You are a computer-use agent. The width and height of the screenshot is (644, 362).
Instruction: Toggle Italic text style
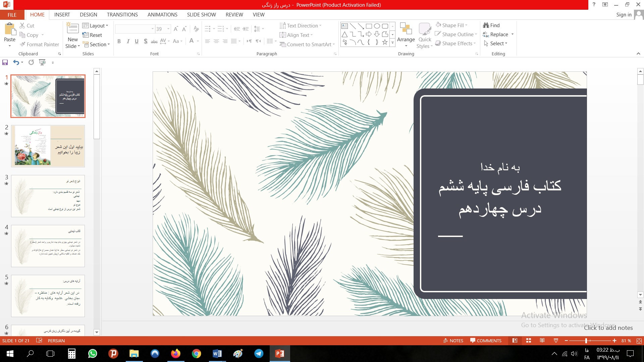(128, 41)
